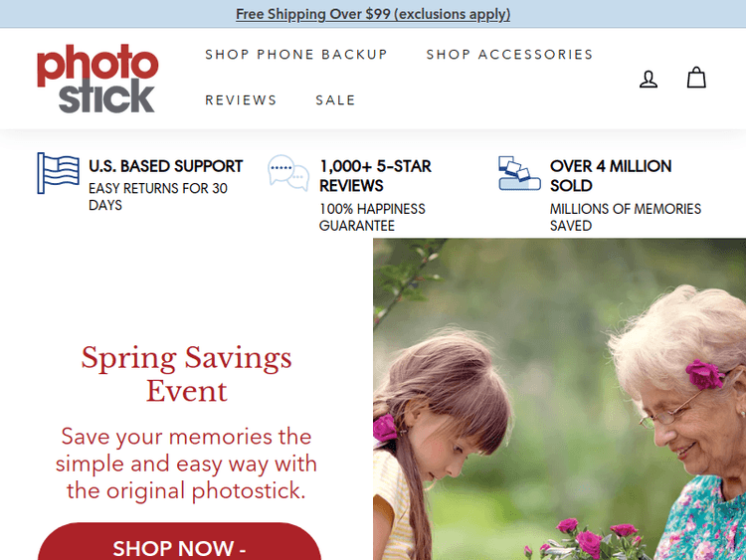Click the red Shop Now button
The image size is (746, 560).
(x=179, y=542)
